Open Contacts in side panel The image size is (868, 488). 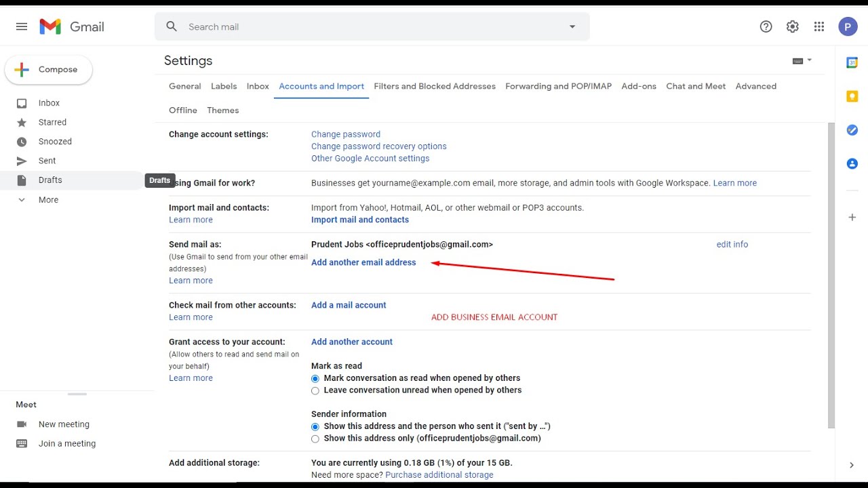pos(852,164)
